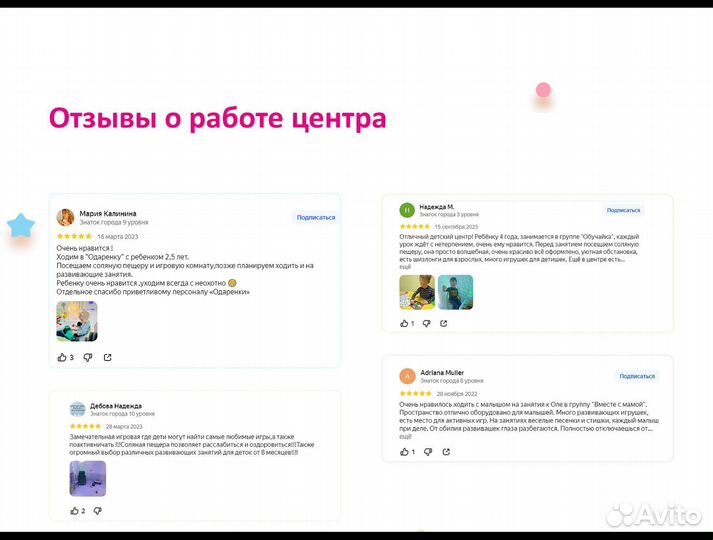713x540 pixels.
Task: Open Надежда М.'s green avatar
Action: [x=407, y=210]
